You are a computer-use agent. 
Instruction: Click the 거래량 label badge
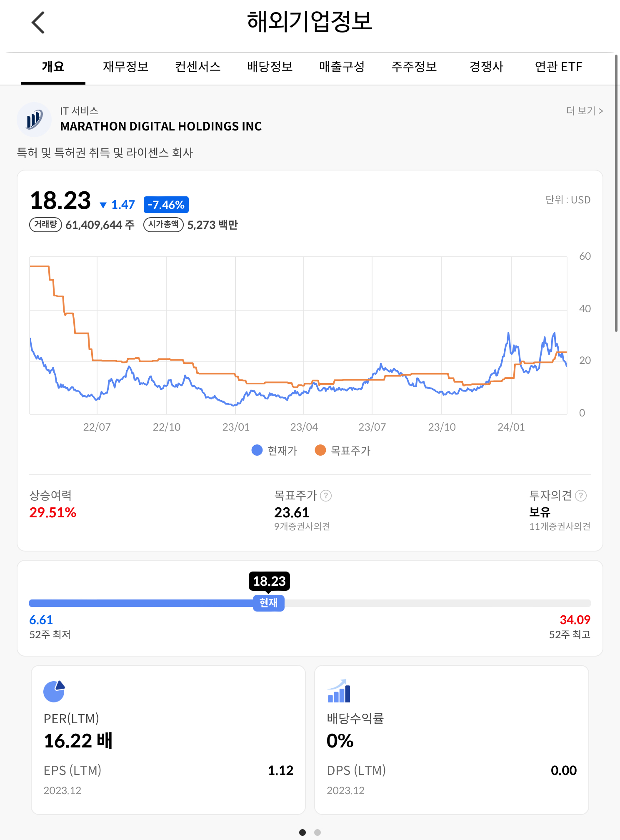[x=45, y=224]
